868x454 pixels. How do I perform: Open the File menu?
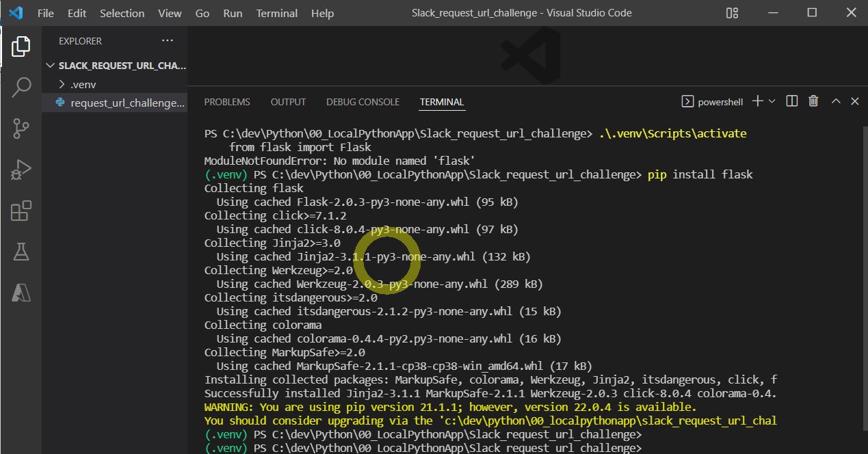coord(46,13)
